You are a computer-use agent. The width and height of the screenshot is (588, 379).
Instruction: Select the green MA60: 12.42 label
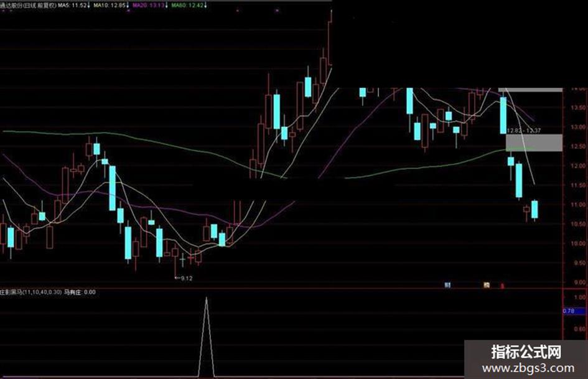[x=187, y=5]
